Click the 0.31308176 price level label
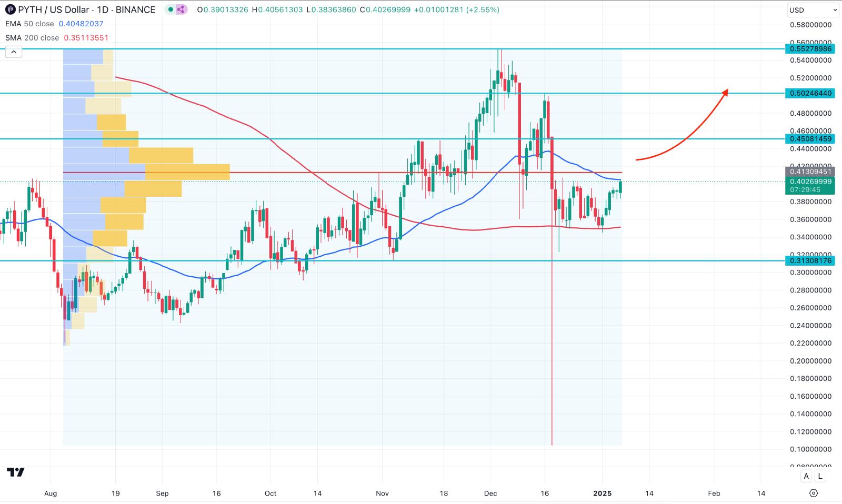 [810, 260]
